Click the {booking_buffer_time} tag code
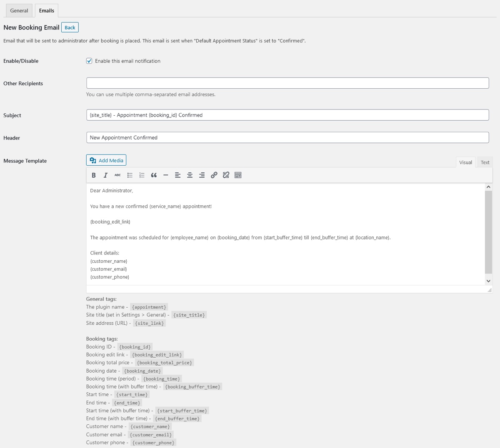Screen dimensions: 500x448 click(192, 387)
